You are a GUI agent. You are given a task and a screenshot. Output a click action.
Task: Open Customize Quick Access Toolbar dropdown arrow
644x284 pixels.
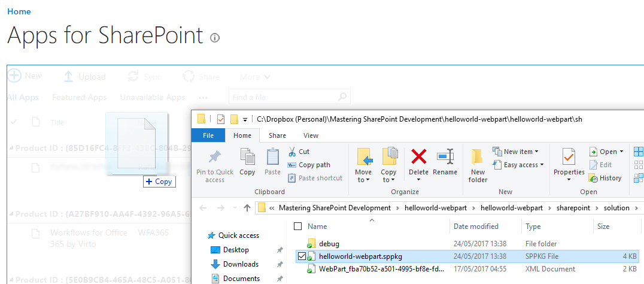coord(245,120)
